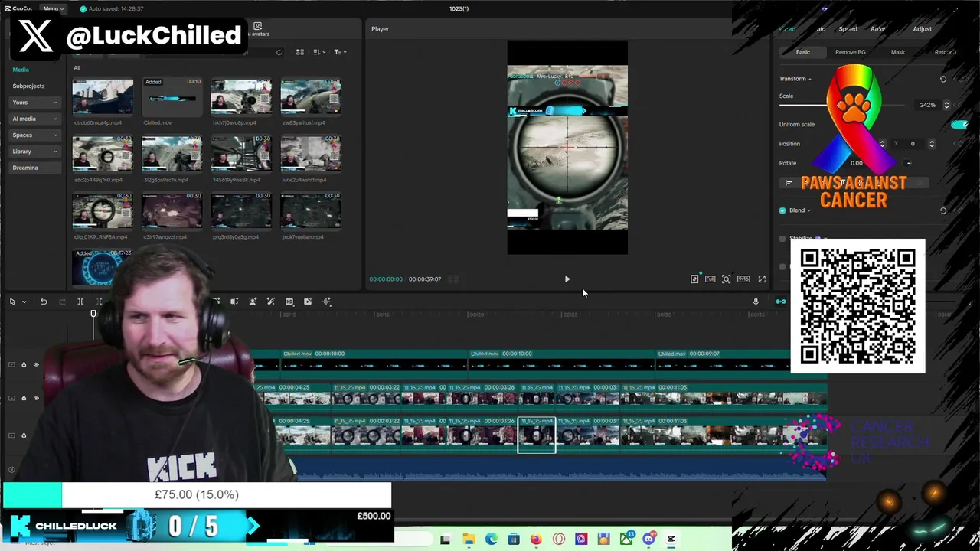Click the Scale value stepper arrows
The height and width of the screenshot is (551, 980).
[946, 105]
